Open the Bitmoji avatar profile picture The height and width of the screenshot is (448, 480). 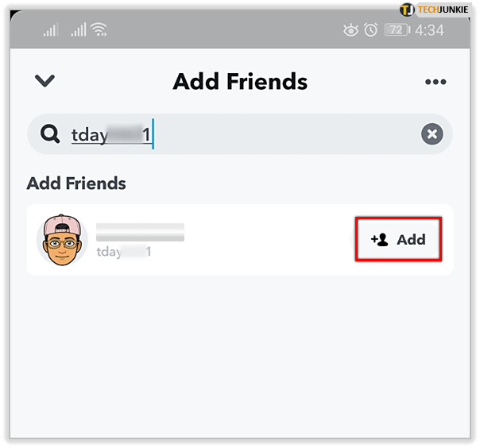(63, 240)
